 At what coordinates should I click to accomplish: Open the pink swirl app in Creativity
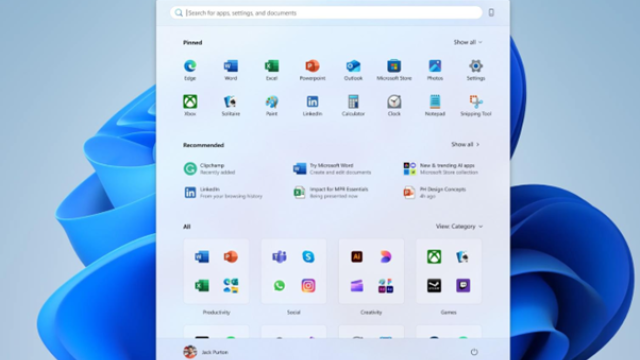(x=385, y=257)
